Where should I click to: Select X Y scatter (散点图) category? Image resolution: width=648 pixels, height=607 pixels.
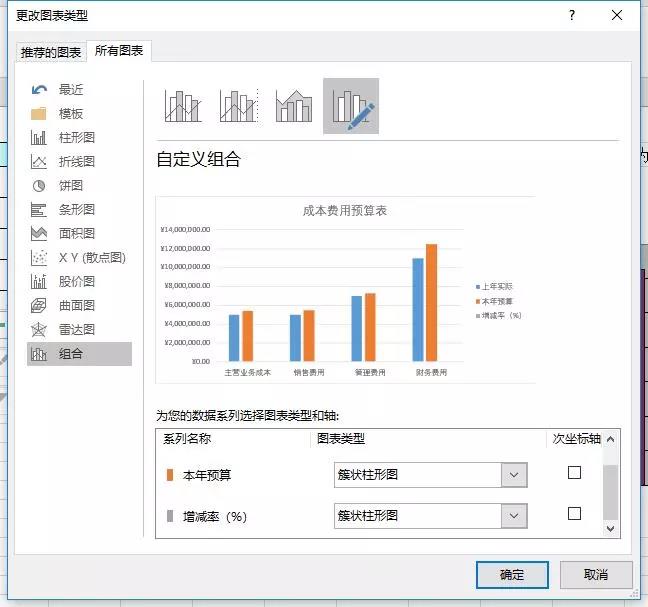coord(91,258)
